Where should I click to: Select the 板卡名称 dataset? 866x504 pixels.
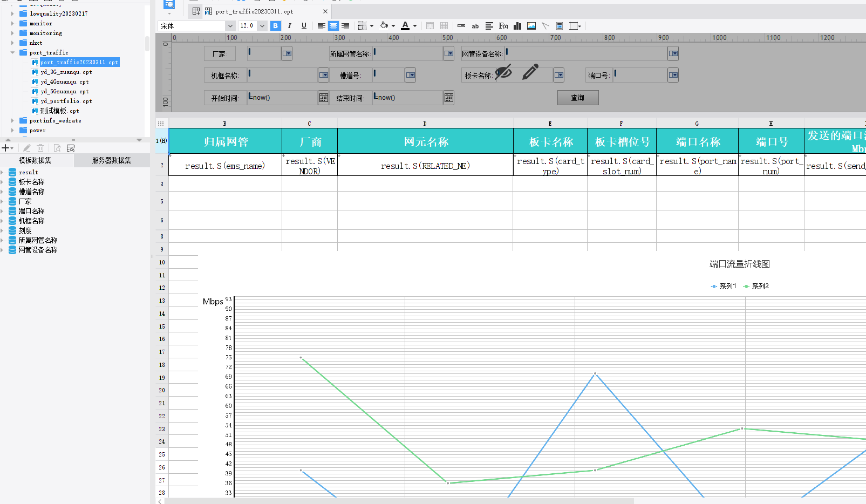(32, 182)
